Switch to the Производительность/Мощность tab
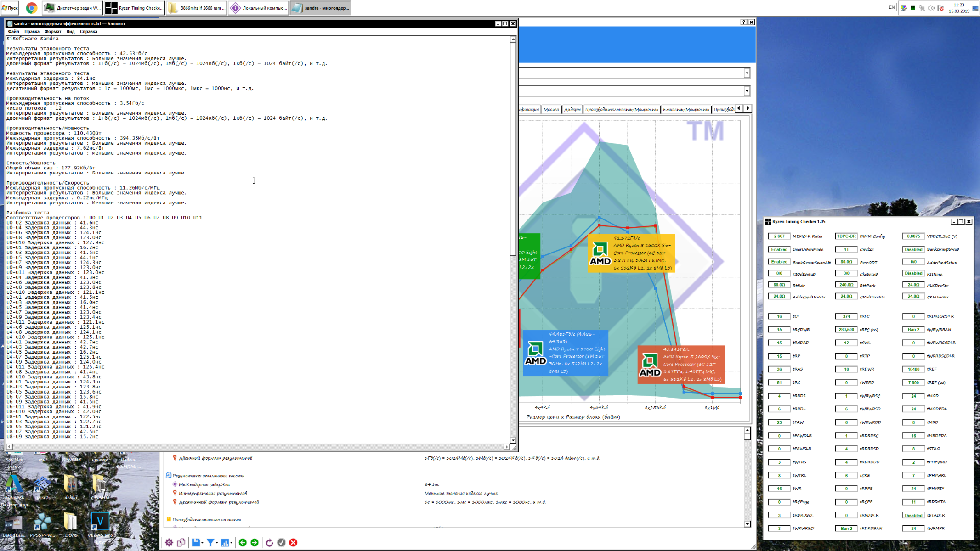The height and width of the screenshot is (551, 980). 621,109
